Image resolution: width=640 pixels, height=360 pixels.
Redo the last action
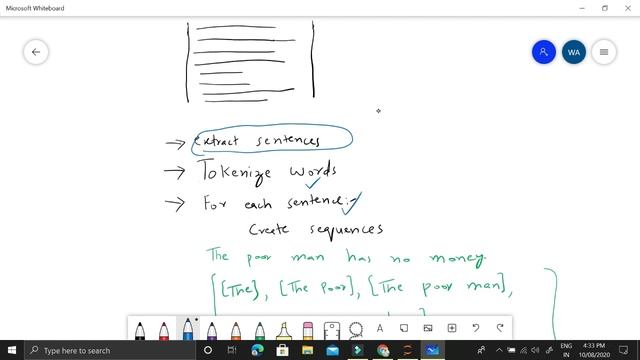pyautogui.click(x=500, y=328)
